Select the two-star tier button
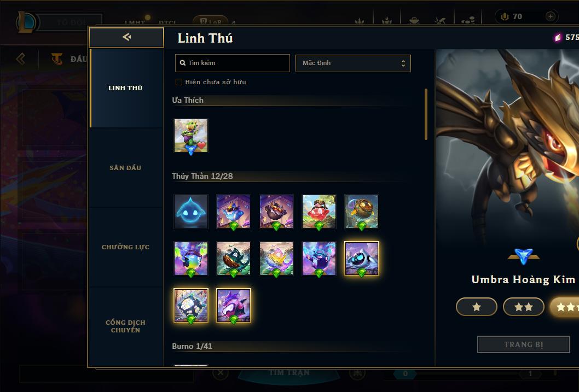This screenshot has width=579, height=392. tap(524, 307)
